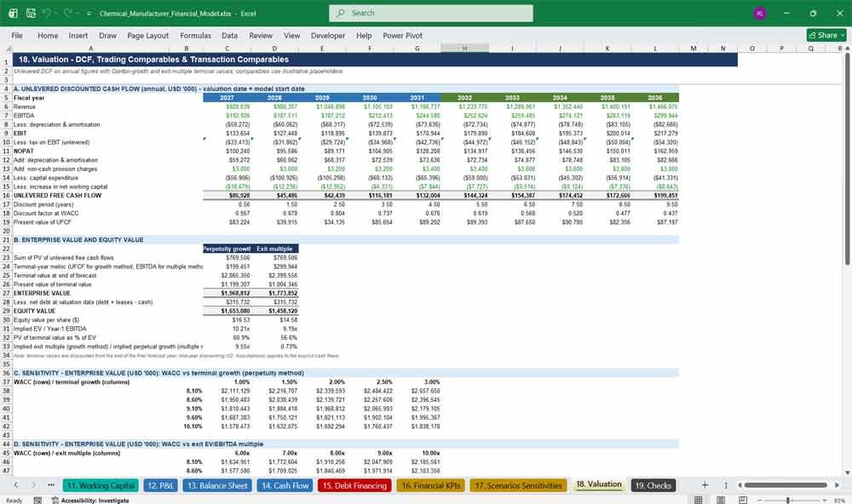The height and width of the screenshot is (504, 852).
Task: Open the Data ribbon tab
Action: pos(229,35)
